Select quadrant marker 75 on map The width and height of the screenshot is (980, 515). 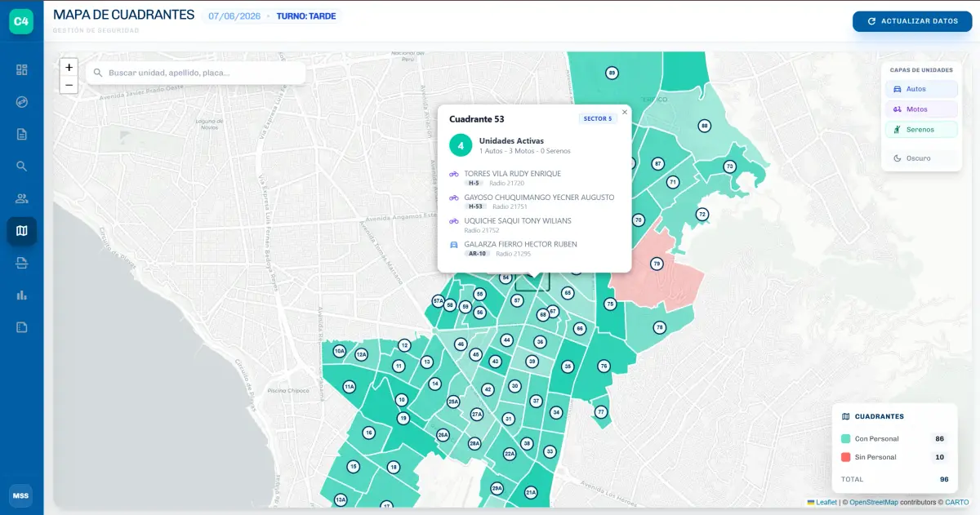(x=609, y=304)
